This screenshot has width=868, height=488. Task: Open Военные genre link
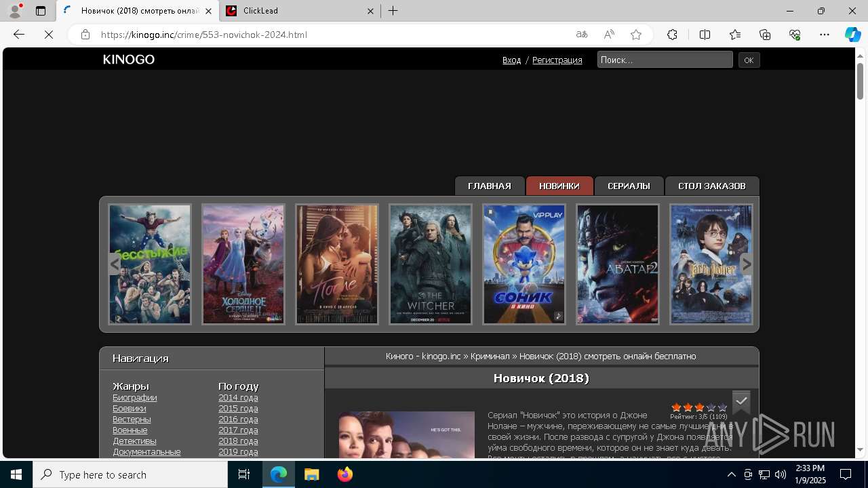click(x=130, y=430)
